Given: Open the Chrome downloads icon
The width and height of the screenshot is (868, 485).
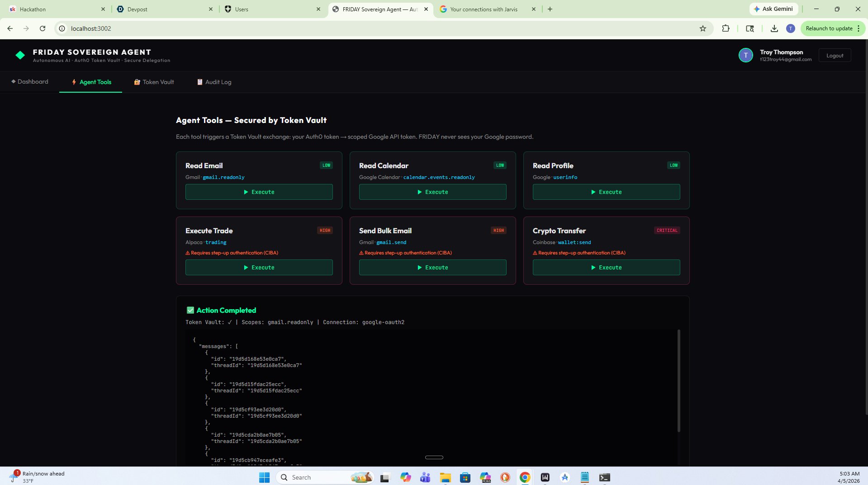Looking at the screenshot, I should (x=774, y=28).
